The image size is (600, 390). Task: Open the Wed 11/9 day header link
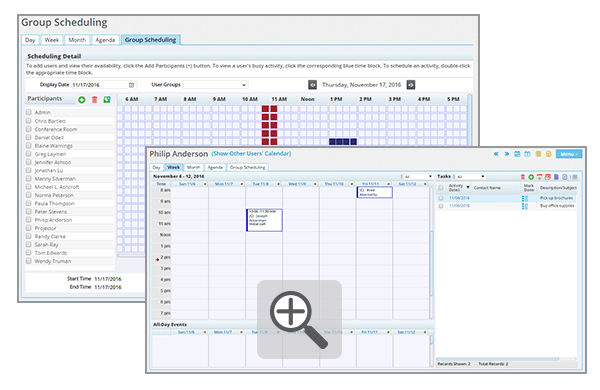coord(297,184)
